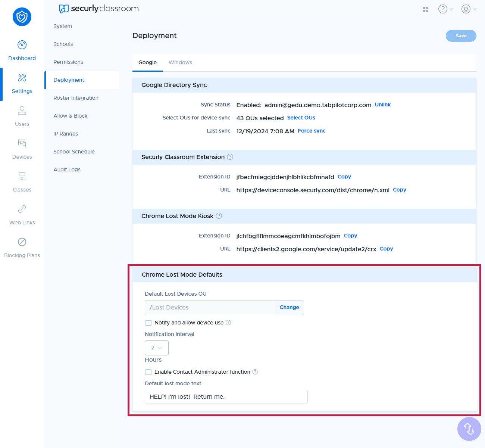Click the admin@gedu.demo.tabpilotcorp.com sync status text
The height and width of the screenshot is (448, 485).
point(318,105)
